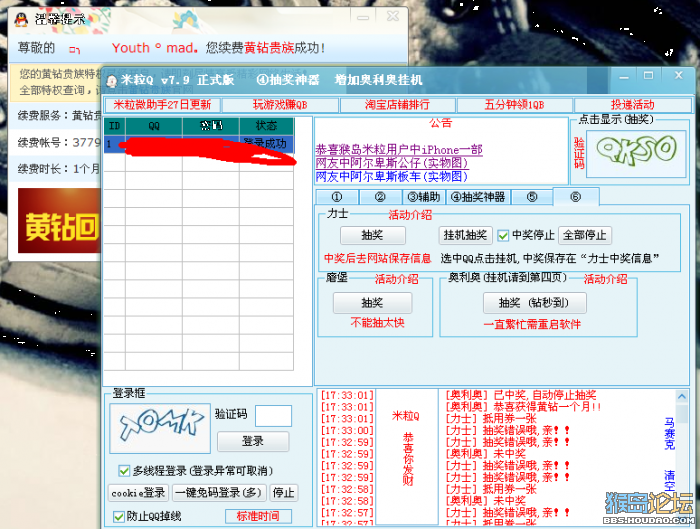Click the lottery captcha image OKSO
Viewport: 700px width, 529px height.
636,154
